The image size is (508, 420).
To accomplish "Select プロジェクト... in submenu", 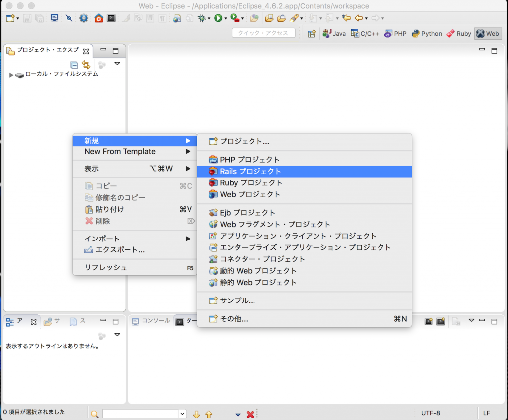I will pyautogui.click(x=304, y=141).
